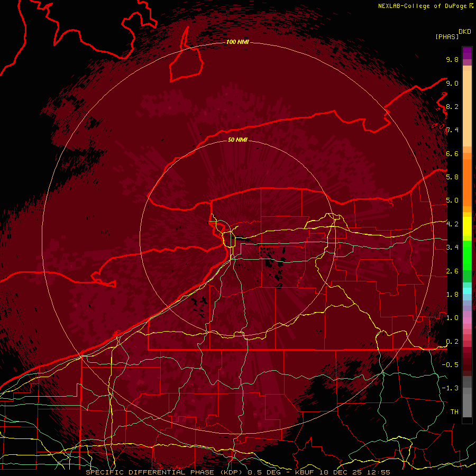This screenshot has width=476, height=476.
Task: Pick the cyan segment of the color bar
Action: point(467,290)
